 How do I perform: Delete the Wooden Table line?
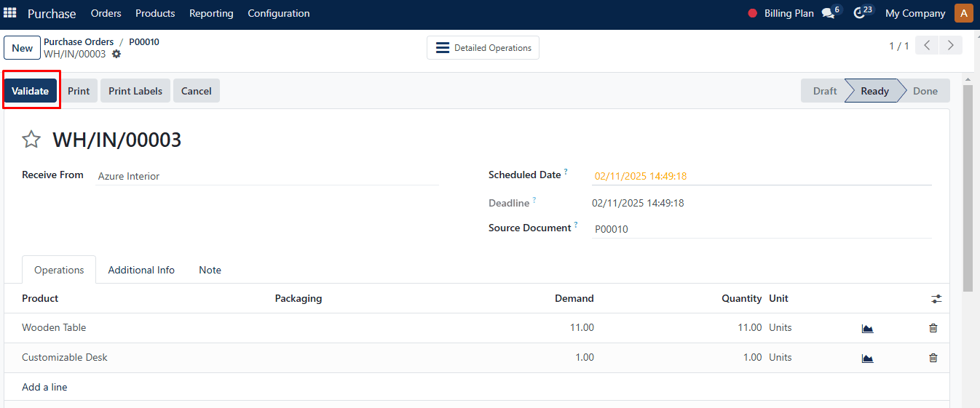click(x=933, y=328)
